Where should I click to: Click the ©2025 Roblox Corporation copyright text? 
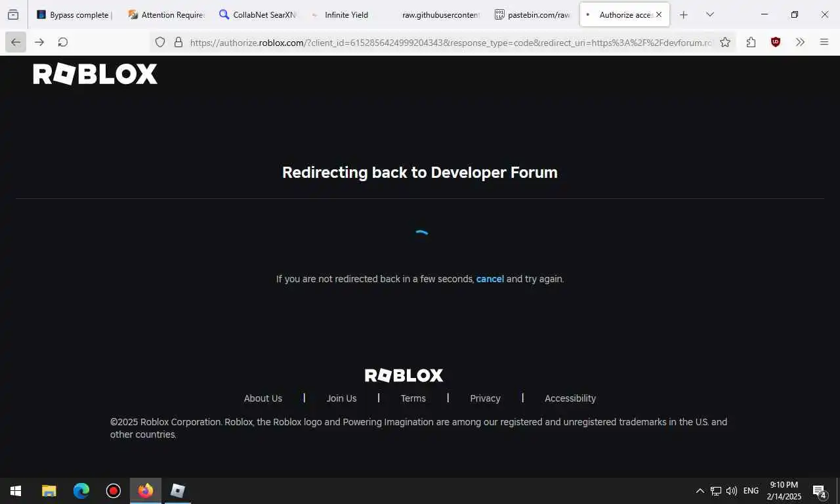tap(419, 428)
